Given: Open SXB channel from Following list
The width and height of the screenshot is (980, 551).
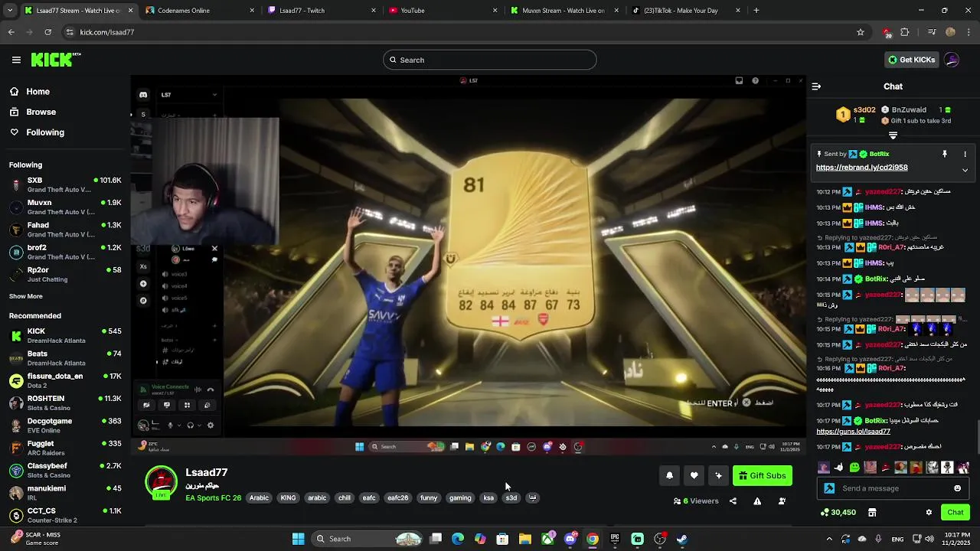Looking at the screenshot, I should pos(65,184).
